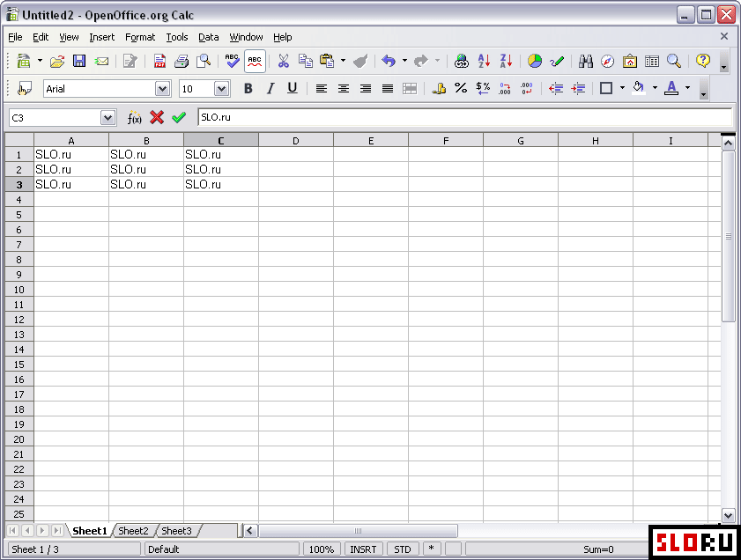Center text horizontally
This screenshot has width=741, height=560.
pos(344,88)
